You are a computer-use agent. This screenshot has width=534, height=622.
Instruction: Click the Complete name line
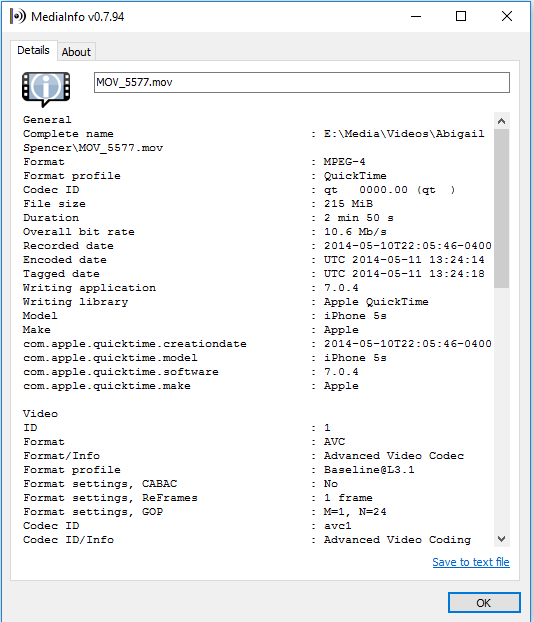[x=254, y=134]
